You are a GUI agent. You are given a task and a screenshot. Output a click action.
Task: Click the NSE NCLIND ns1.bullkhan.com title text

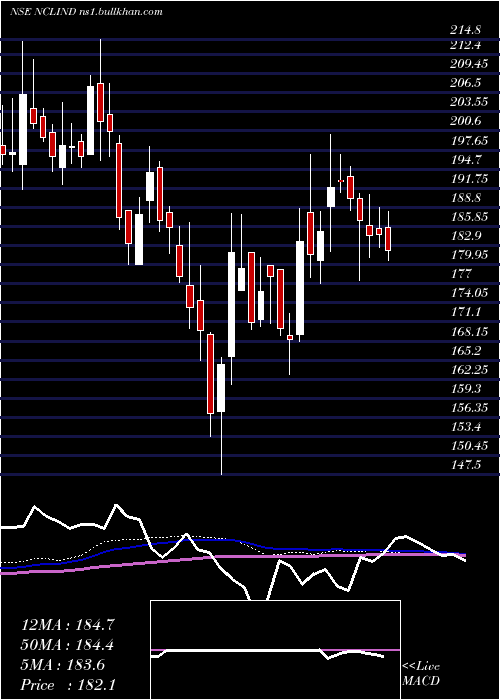pyautogui.click(x=86, y=11)
